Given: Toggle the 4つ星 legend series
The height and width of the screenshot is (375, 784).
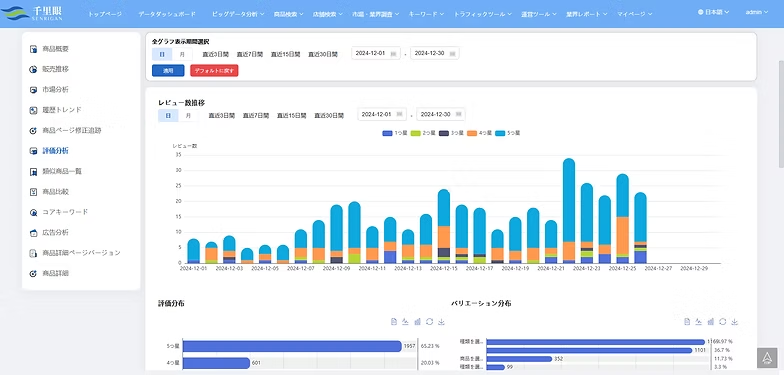Looking at the screenshot, I should tap(480, 134).
